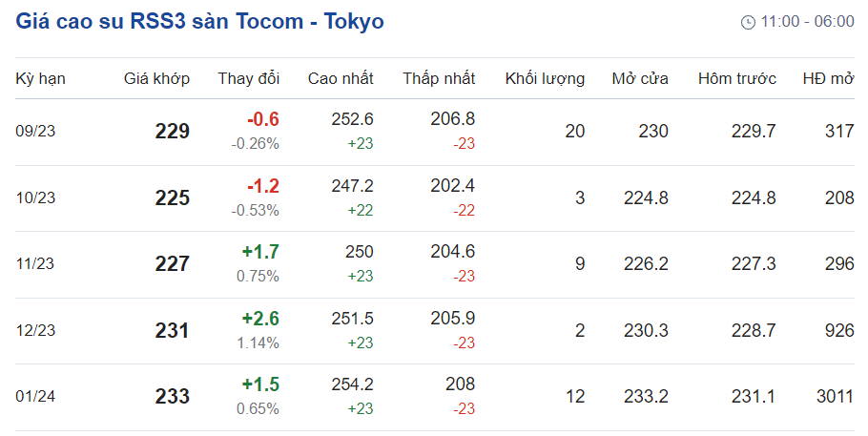Click the Thay đổi column header
This screenshot has width=868, height=436.
(248, 78)
